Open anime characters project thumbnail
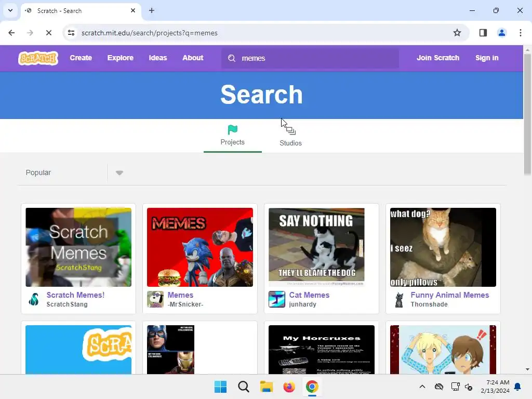 pyautogui.click(x=443, y=350)
